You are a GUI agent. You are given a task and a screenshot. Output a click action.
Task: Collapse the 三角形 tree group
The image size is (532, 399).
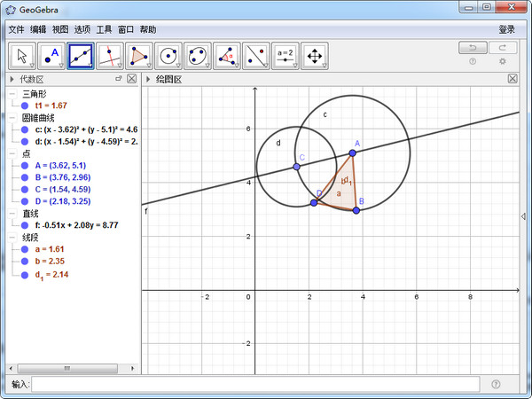tap(12, 93)
